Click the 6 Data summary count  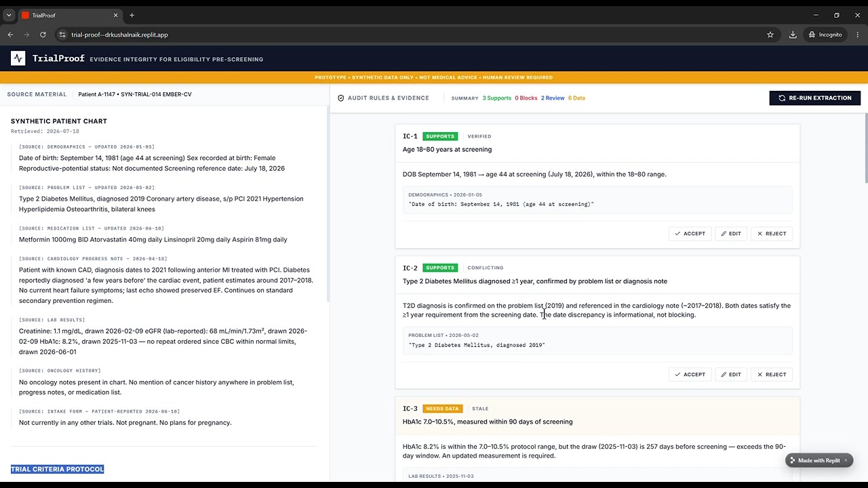576,98
